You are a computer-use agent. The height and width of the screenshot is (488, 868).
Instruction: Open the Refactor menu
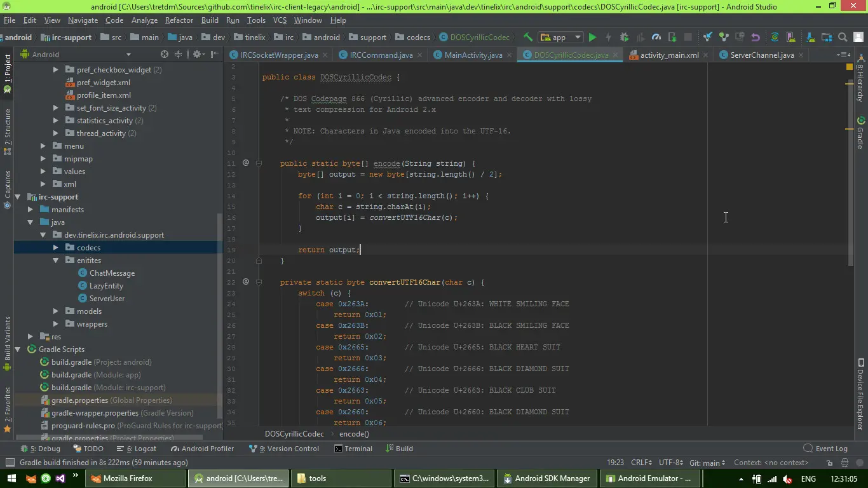[179, 20]
